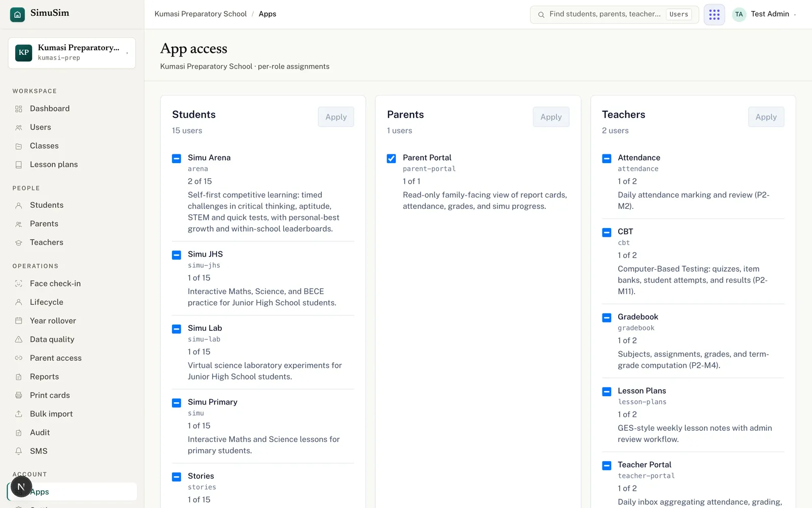Click the Classes icon in sidebar
This screenshot has width=812, height=508.
[19, 146]
